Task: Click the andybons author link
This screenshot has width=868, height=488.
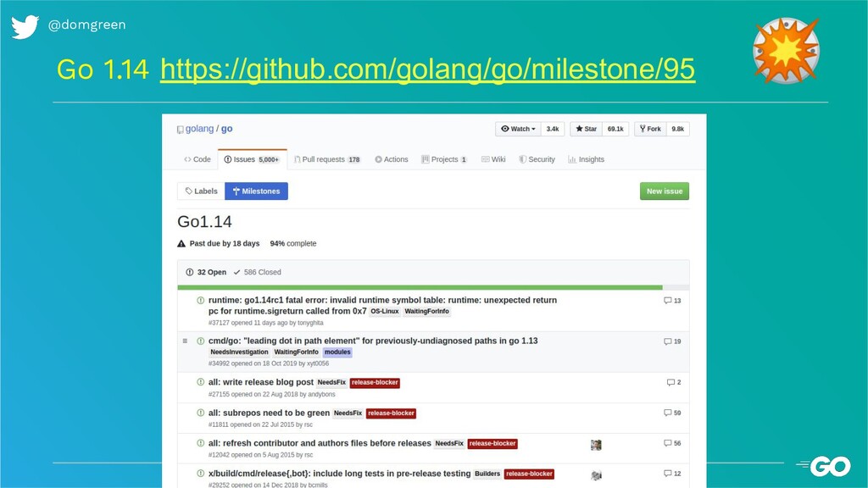Action: (321, 395)
